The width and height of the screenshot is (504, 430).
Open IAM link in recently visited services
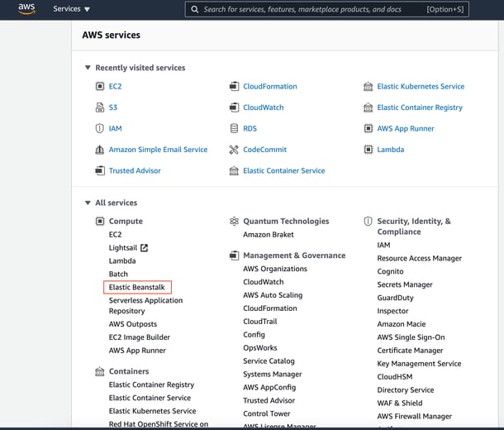click(115, 128)
